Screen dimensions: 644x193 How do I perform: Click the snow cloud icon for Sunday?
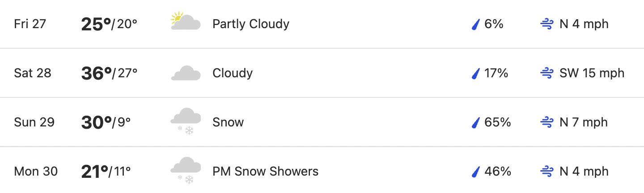(186, 121)
